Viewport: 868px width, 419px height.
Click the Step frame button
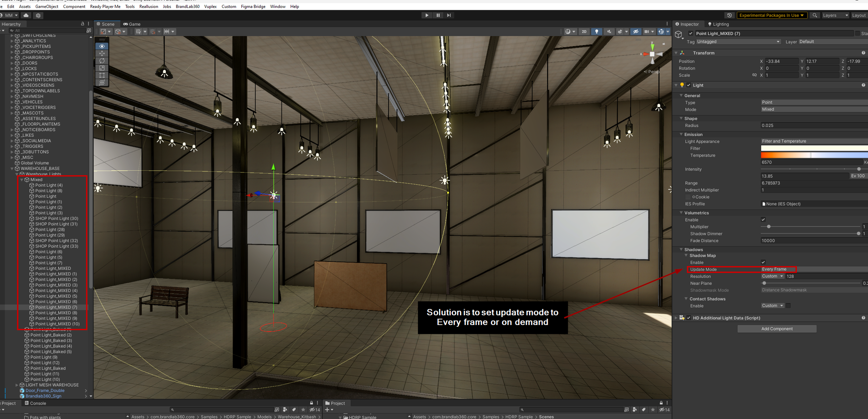pyautogui.click(x=449, y=15)
